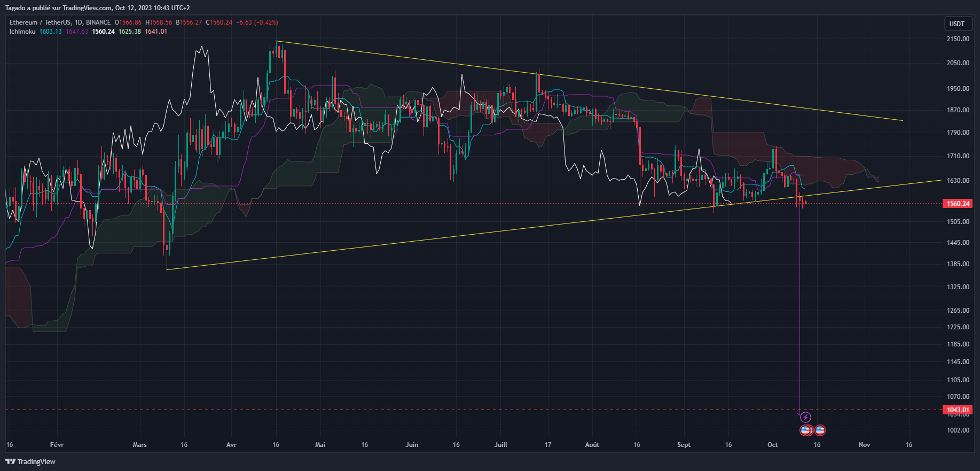Click the cyan Ichimoku value 1603.13

pos(50,32)
